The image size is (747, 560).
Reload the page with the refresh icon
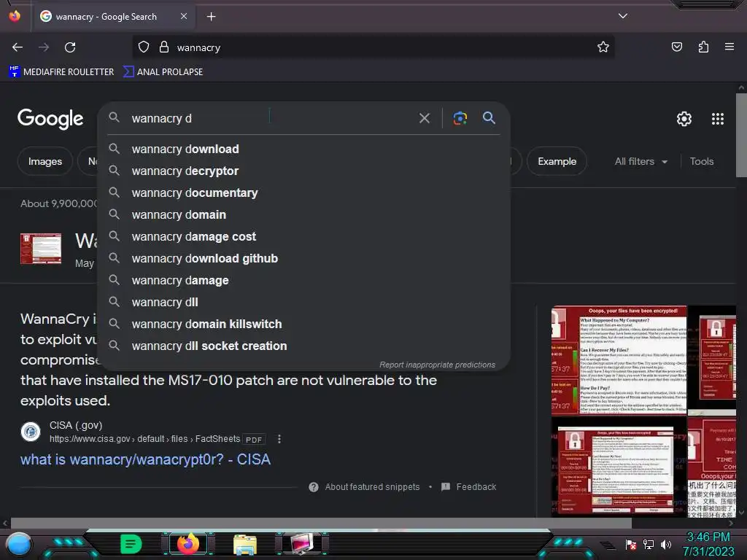tap(70, 47)
